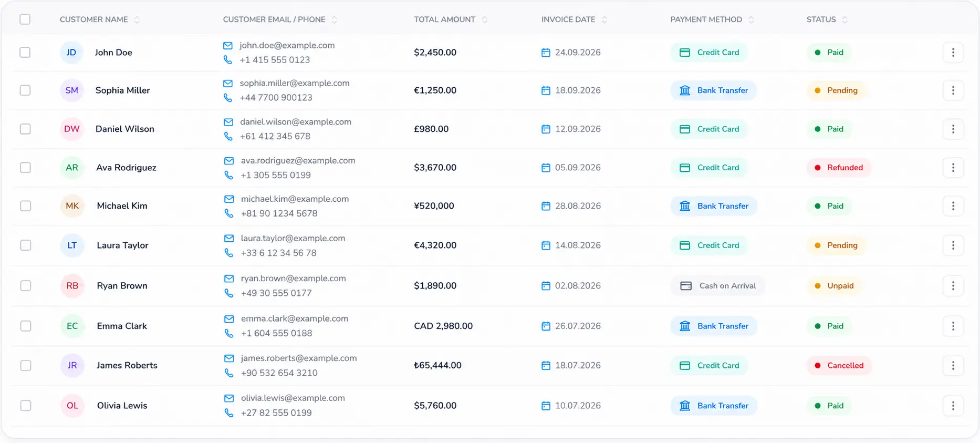The height and width of the screenshot is (443, 980).
Task: Click the amount ¥520,000
Action: pos(434,206)
